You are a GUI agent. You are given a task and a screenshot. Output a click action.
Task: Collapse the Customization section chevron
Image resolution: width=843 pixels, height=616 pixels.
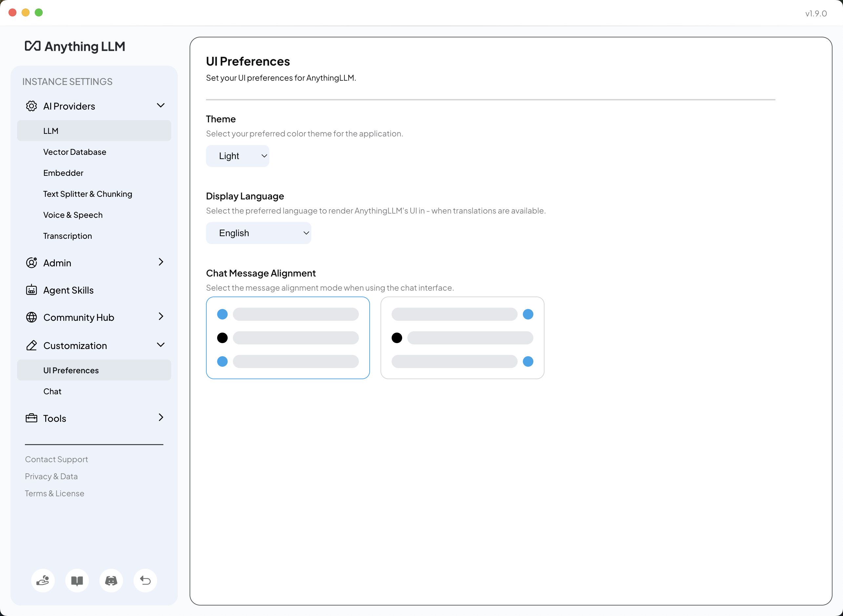point(161,345)
